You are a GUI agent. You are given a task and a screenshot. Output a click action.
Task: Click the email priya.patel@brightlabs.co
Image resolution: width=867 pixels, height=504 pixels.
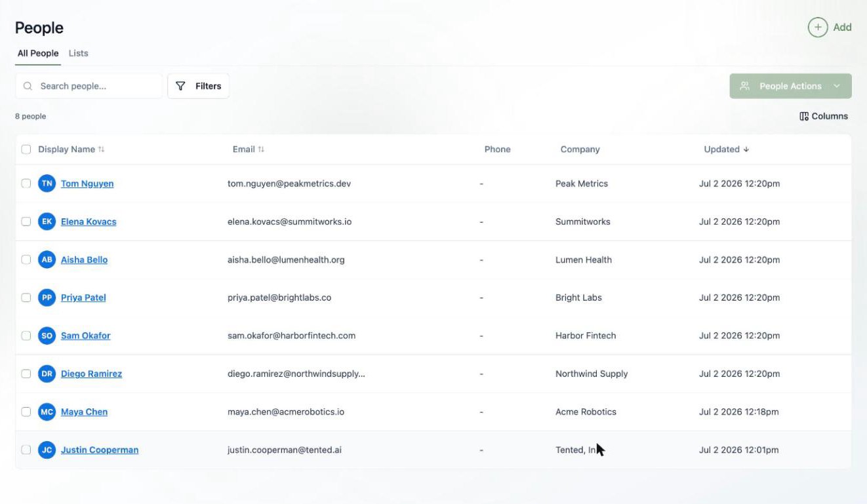(279, 298)
